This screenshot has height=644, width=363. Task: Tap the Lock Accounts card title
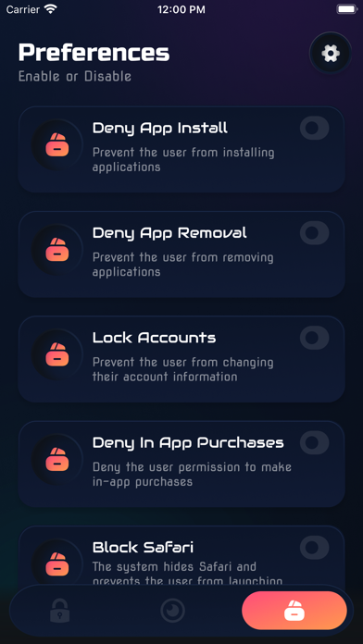(154, 338)
